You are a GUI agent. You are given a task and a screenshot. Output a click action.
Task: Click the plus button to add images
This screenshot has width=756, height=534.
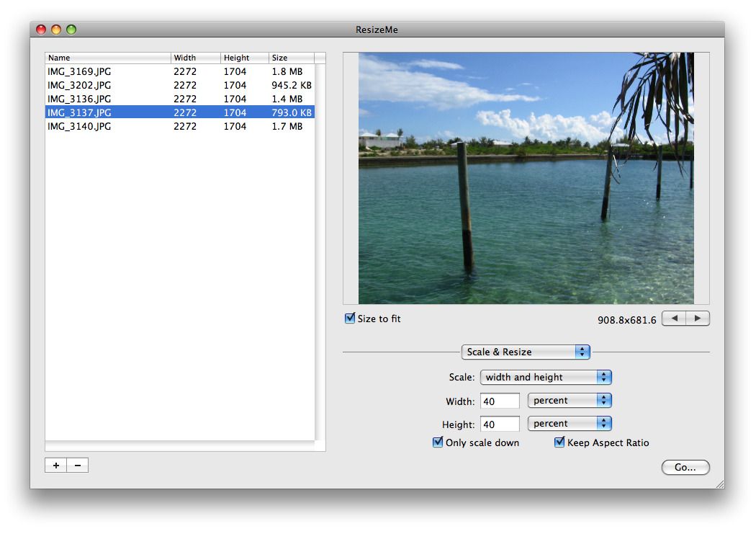coord(56,466)
